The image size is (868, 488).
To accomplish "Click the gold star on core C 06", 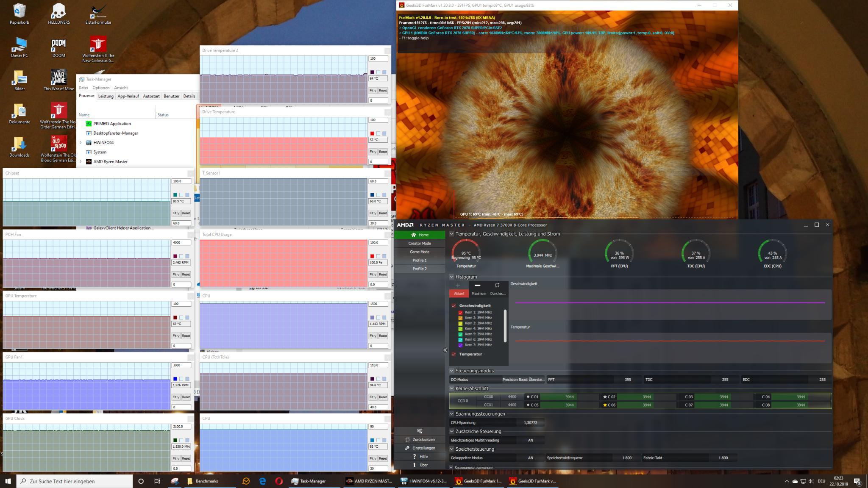I will click(x=605, y=405).
